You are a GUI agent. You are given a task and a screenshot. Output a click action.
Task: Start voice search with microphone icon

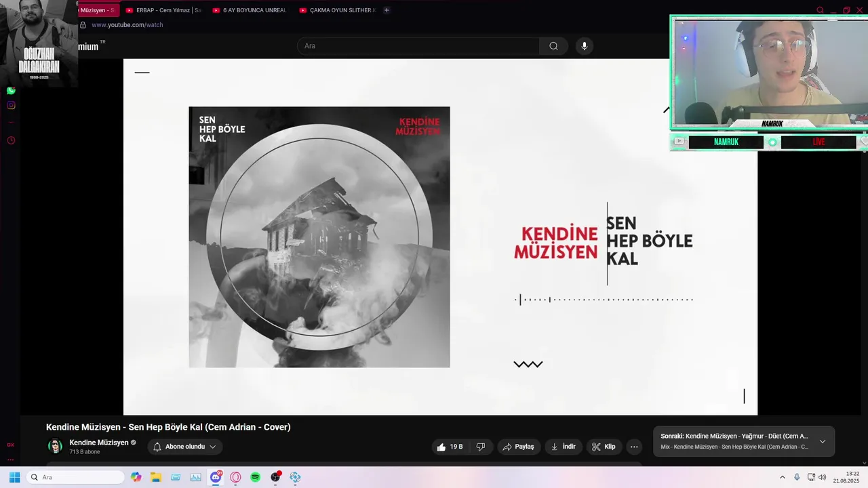coord(585,46)
